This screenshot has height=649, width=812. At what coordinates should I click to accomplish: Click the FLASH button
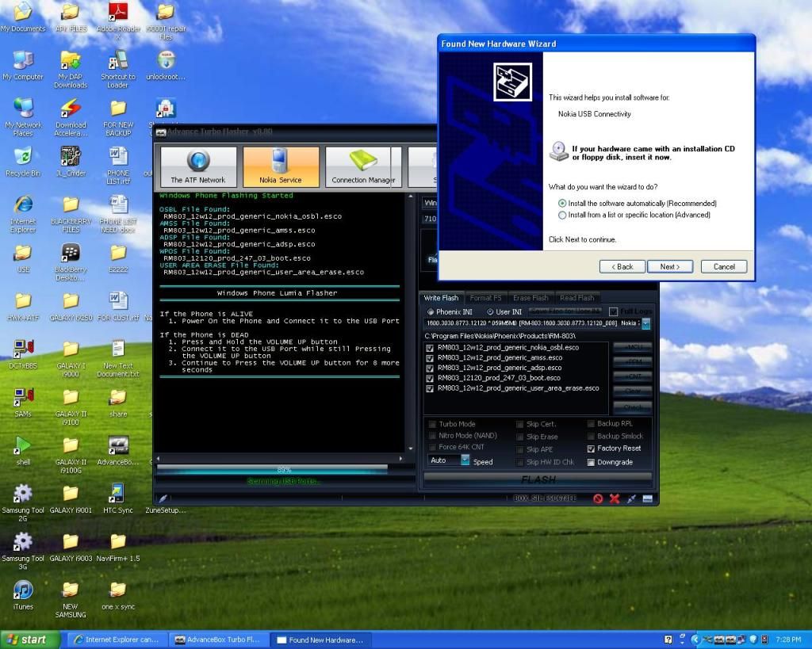click(x=538, y=479)
